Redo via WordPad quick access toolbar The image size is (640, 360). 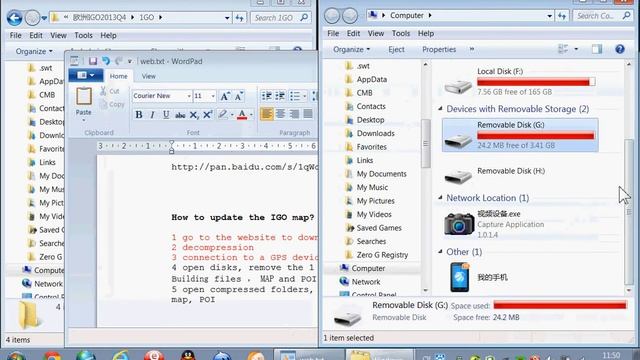(118, 61)
